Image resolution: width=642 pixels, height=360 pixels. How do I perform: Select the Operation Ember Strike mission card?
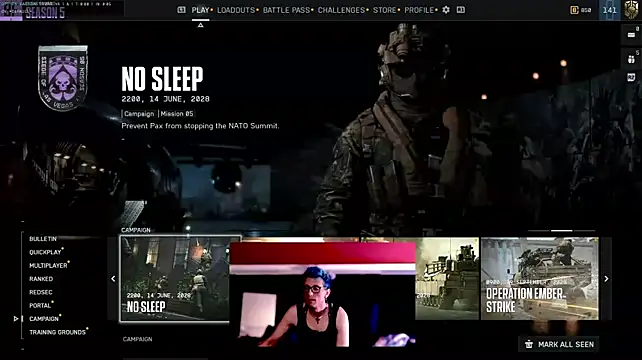pos(540,278)
